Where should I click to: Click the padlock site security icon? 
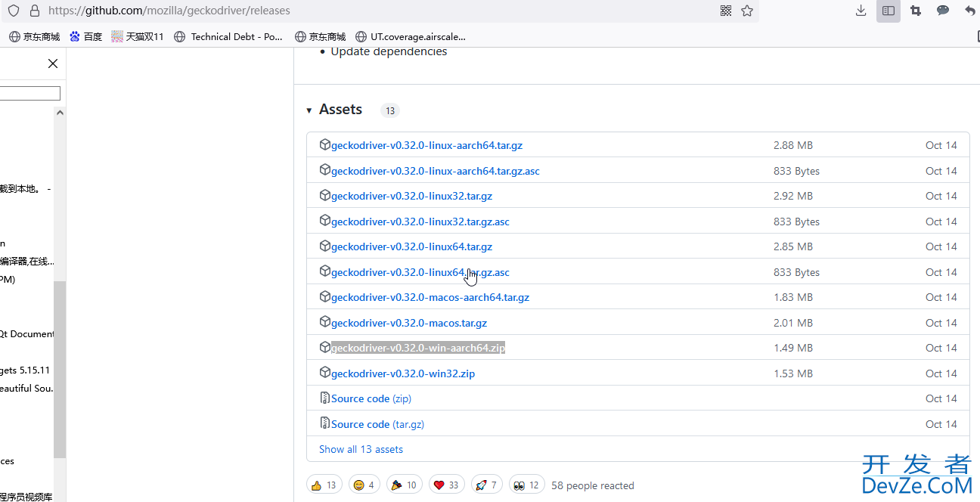pos(34,11)
